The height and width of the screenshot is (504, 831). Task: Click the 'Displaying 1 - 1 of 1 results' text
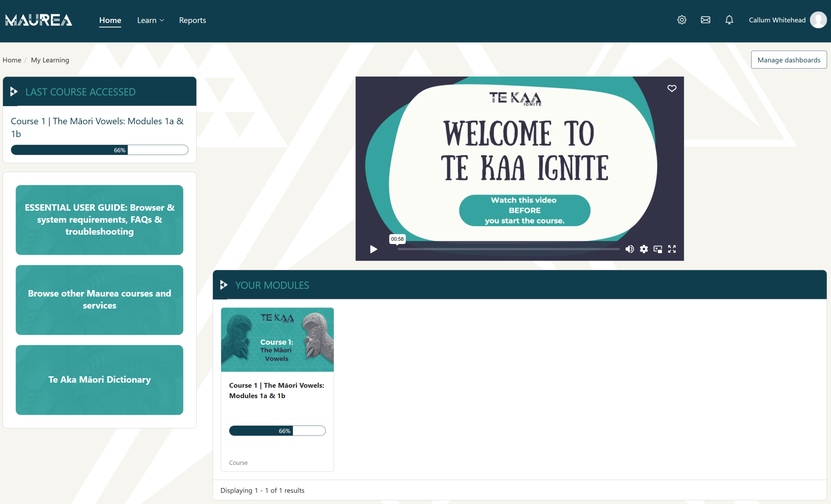coord(262,490)
